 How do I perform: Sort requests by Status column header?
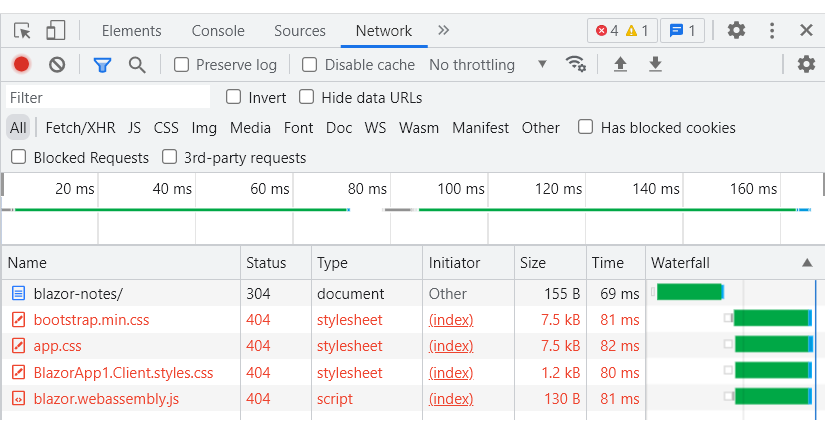point(276,263)
